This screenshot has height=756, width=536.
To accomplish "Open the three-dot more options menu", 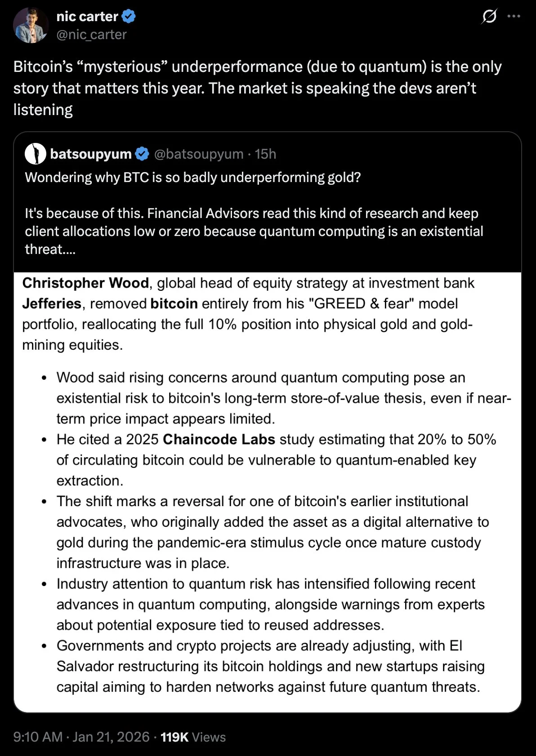I will tap(514, 17).
